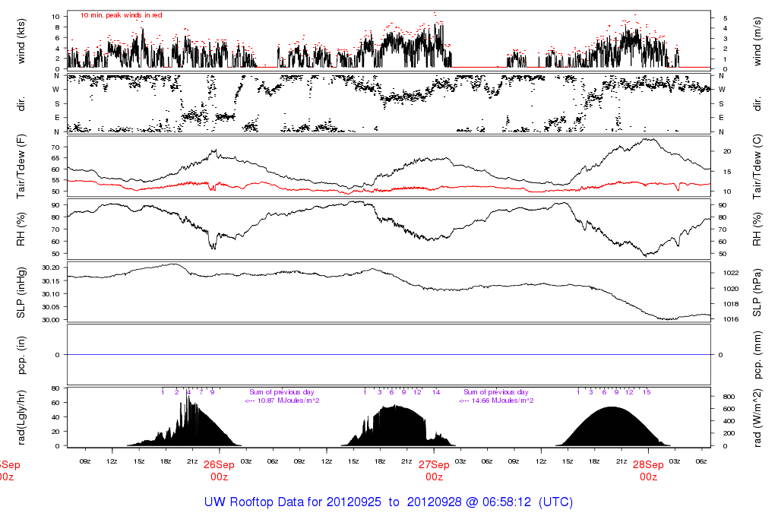This screenshot has height=532, width=778.
Task: Select the '1016' hPa tick value
Action: click(x=732, y=320)
